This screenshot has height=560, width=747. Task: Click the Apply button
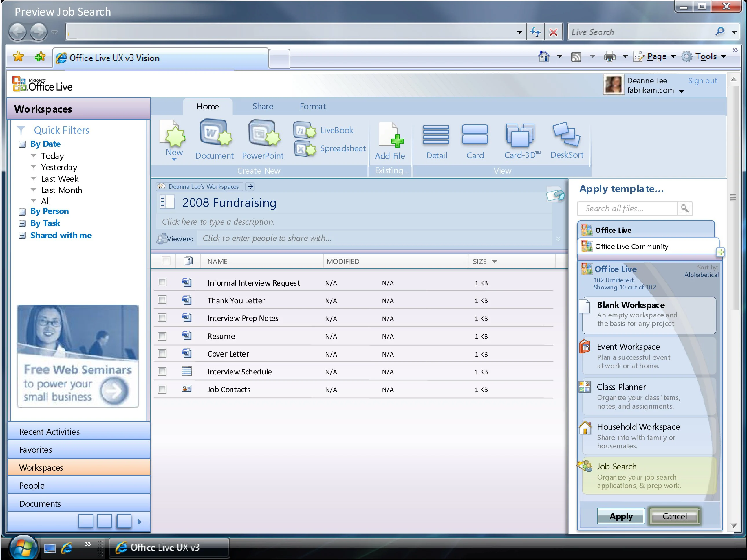click(x=621, y=516)
